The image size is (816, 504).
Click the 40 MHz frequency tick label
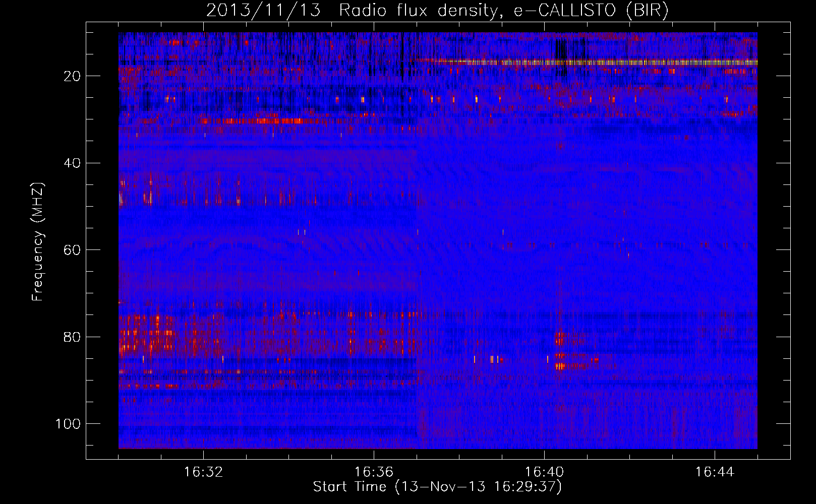pyautogui.click(x=73, y=163)
